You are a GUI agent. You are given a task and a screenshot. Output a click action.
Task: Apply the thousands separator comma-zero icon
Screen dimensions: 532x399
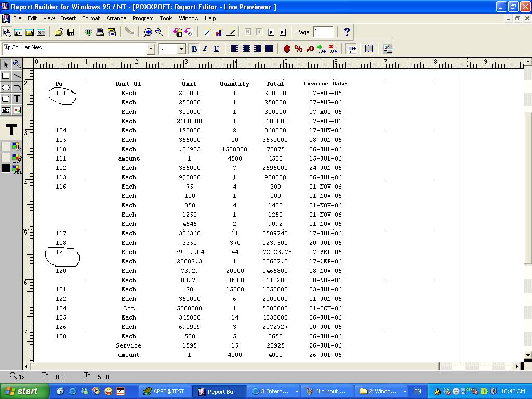pos(310,49)
